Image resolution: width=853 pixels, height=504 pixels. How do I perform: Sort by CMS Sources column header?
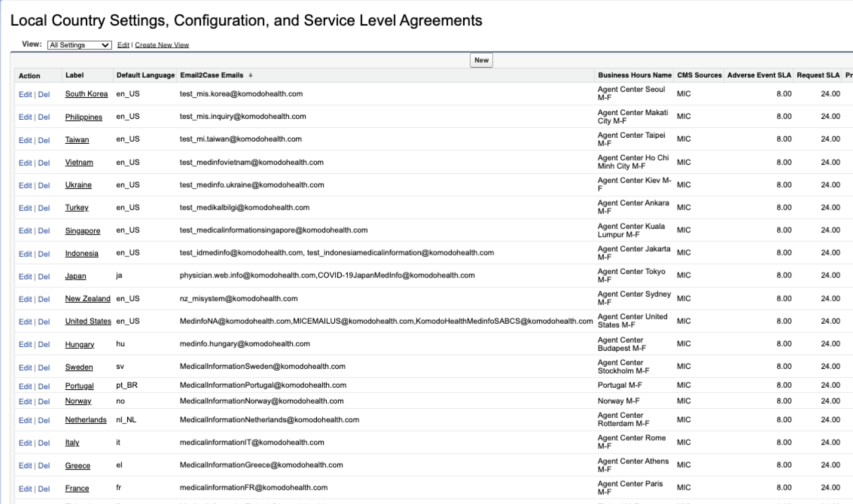point(699,75)
